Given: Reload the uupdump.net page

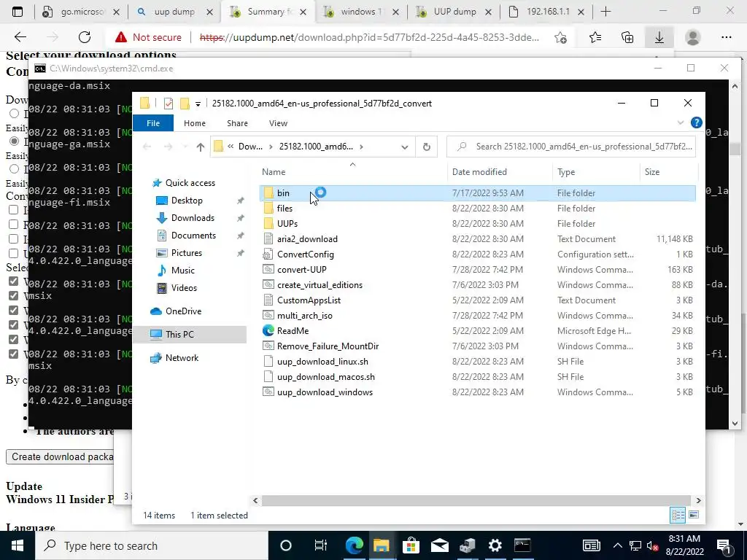Looking at the screenshot, I should tap(85, 37).
